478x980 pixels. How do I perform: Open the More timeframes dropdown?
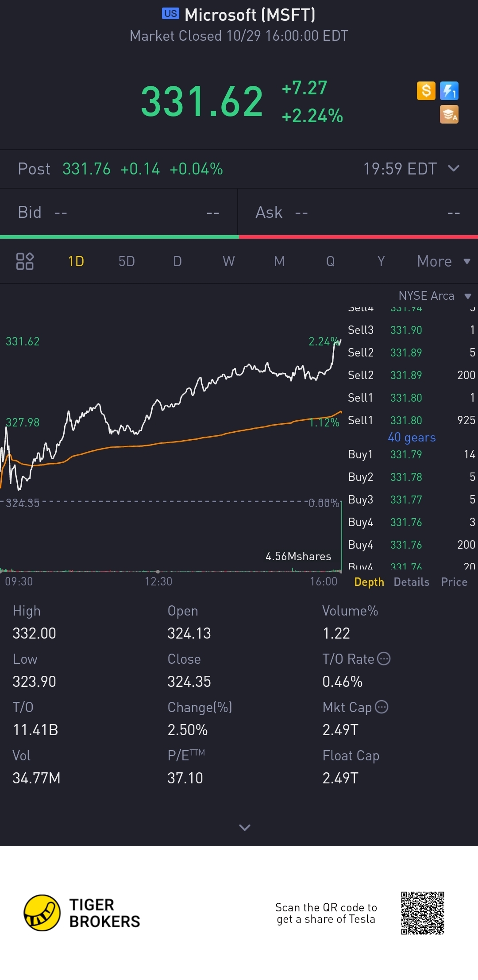click(x=443, y=261)
